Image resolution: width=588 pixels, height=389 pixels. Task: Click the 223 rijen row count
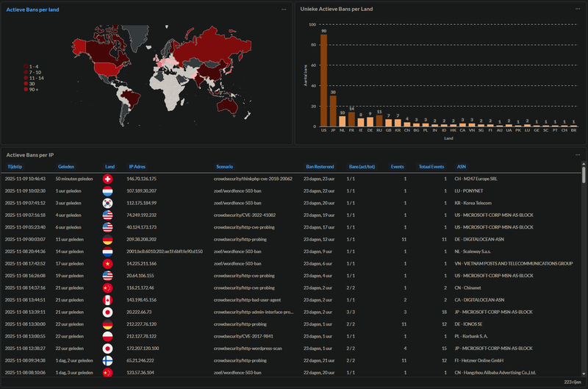573,382
